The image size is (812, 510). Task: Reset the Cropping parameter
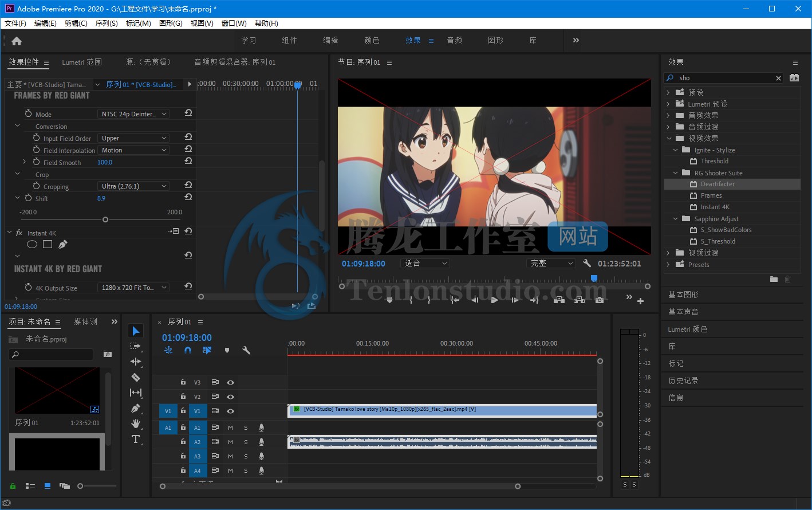(x=188, y=185)
